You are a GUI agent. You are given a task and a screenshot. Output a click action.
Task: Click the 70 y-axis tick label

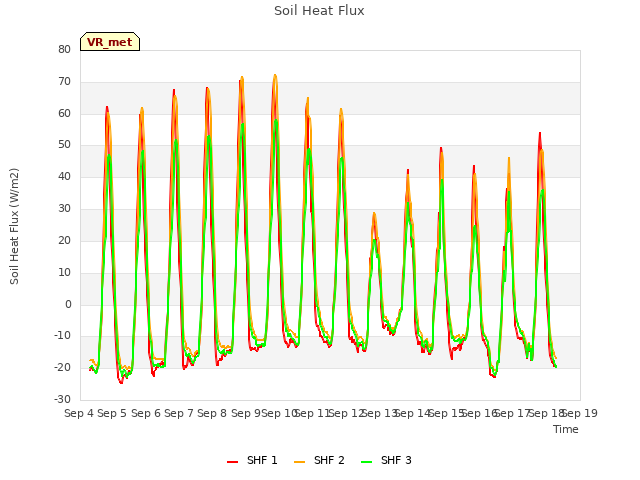pos(64,82)
